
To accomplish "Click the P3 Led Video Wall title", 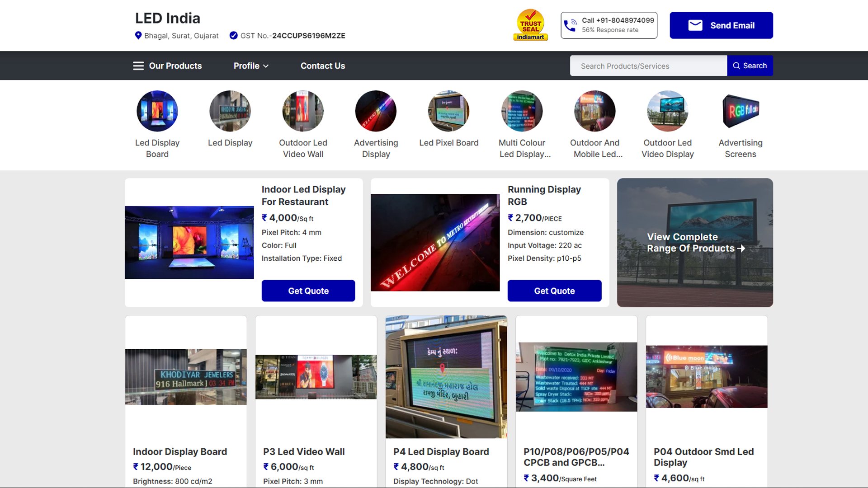I will point(304,452).
